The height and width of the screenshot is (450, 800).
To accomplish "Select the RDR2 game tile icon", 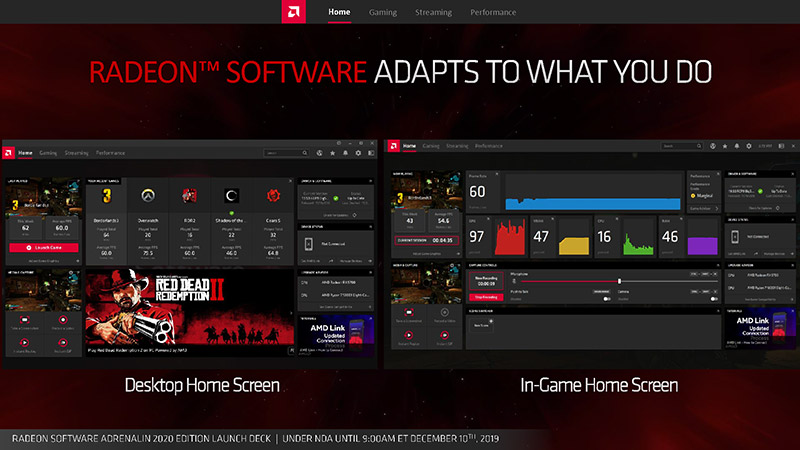I will pyautogui.click(x=190, y=195).
